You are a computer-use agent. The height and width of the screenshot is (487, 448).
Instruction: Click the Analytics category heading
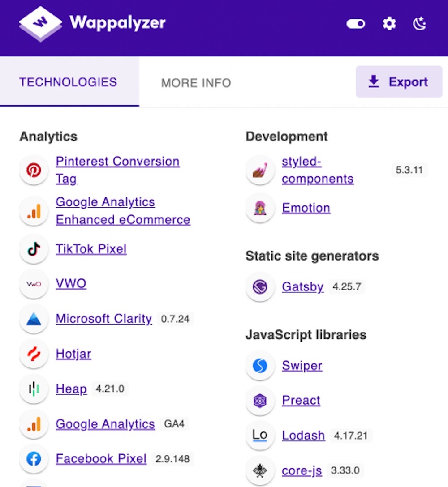pyautogui.click(x=48, y=137)
